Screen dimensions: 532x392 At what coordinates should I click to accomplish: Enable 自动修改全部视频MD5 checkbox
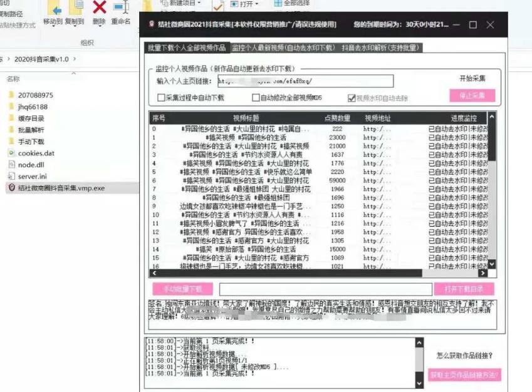[256, 98]
